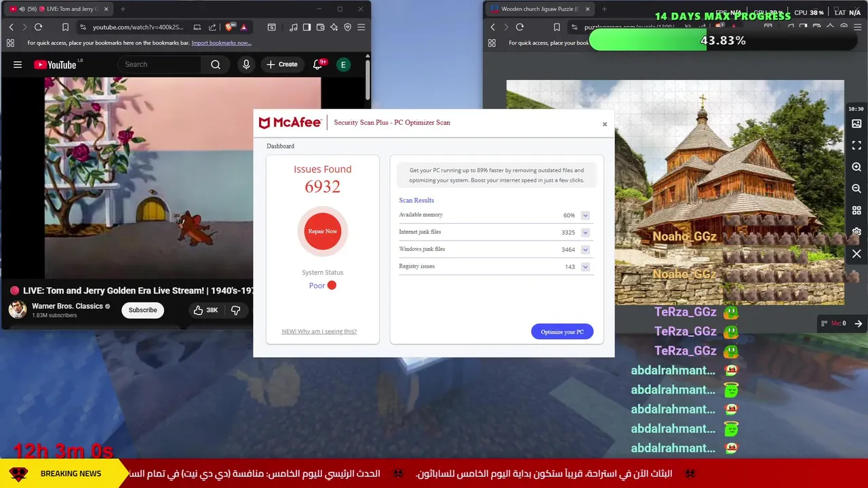Click the YouTube search input field
This screenshot has width=868, height=488.
coord(159,64)
